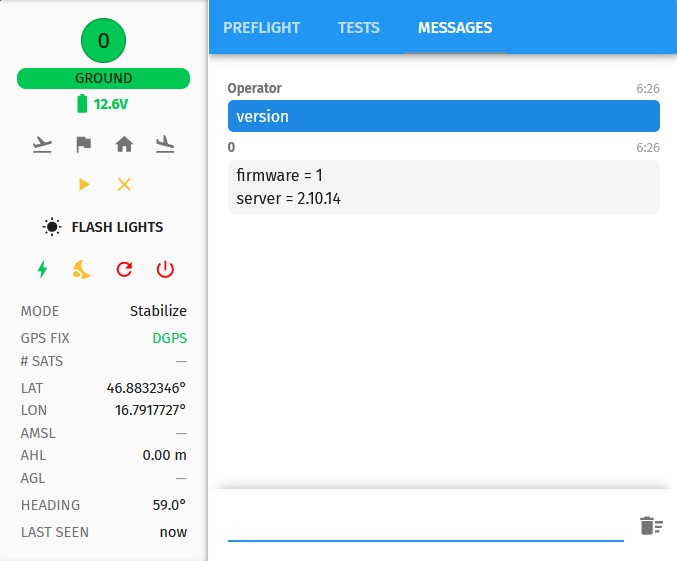Click the GROUND status pill

coord(104,78)
